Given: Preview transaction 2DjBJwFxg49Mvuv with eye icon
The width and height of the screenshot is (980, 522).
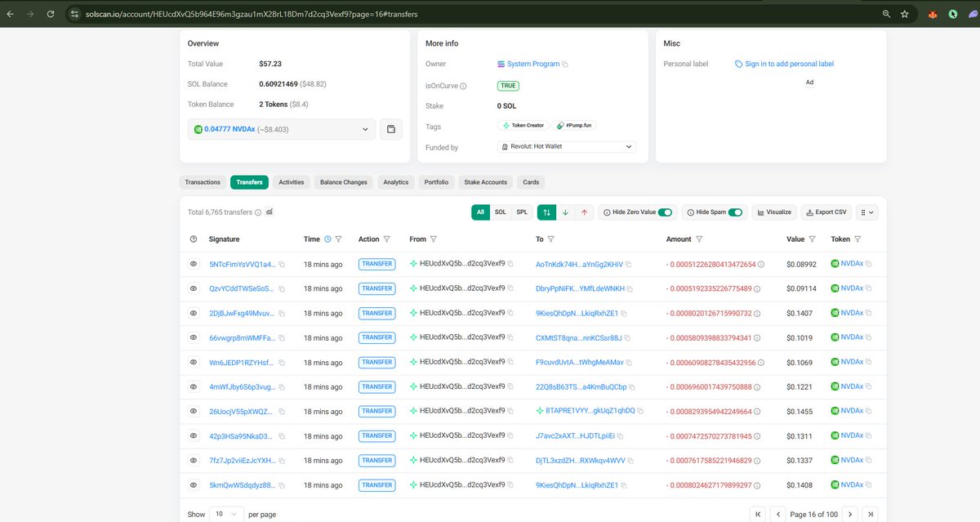Looking at the screenshot, I should pyautogui.click(x=194, y=313).
